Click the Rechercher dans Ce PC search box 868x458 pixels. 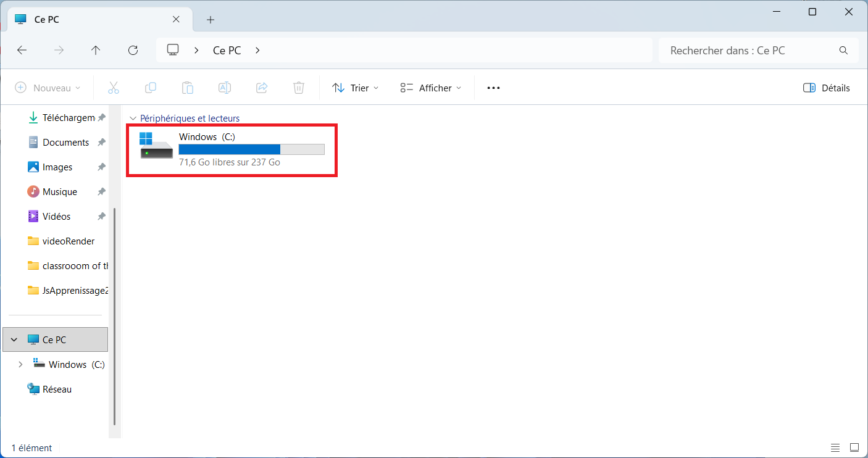coord(750,51)
